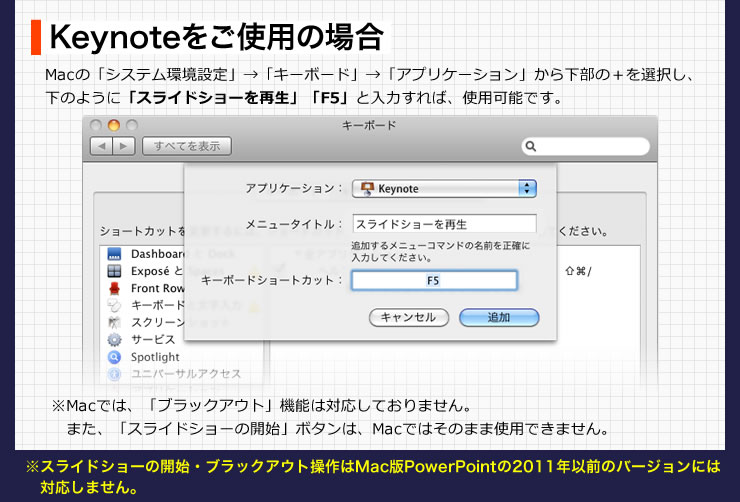Click the すべてを表示 button
740x502 pixels.
187,146
